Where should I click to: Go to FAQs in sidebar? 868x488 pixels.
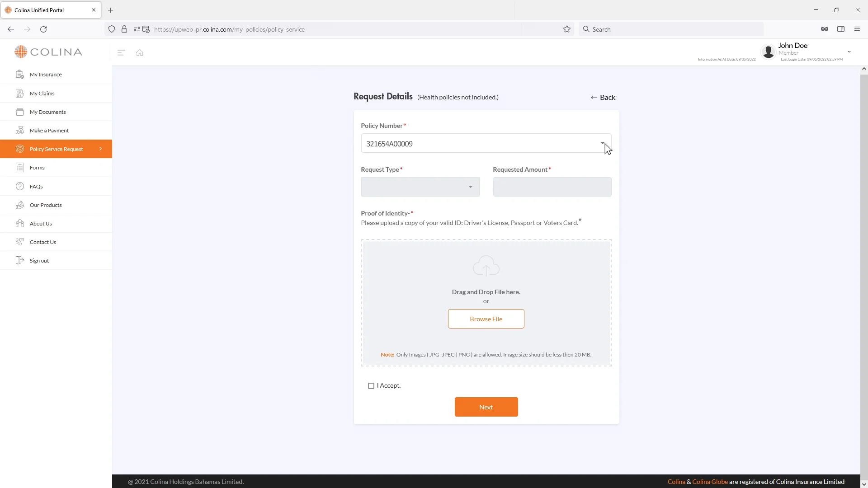(36, 187)
